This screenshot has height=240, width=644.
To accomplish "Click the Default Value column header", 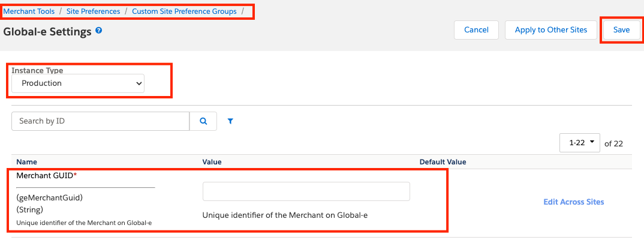I will click(443, 162).
